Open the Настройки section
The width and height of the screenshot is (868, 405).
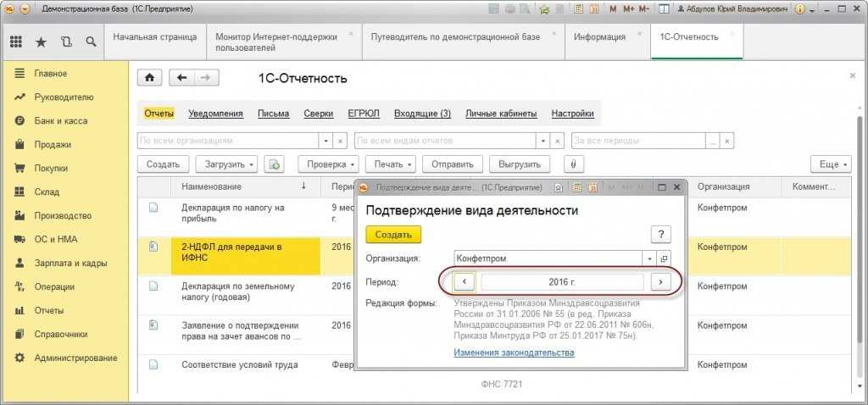click(573, 114)
